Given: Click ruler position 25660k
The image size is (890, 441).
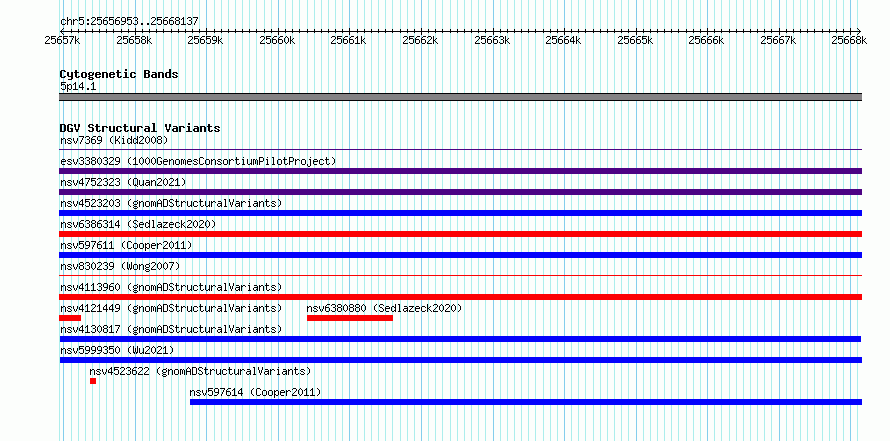Looking at the screenshot, I should (x=277, y=40).
